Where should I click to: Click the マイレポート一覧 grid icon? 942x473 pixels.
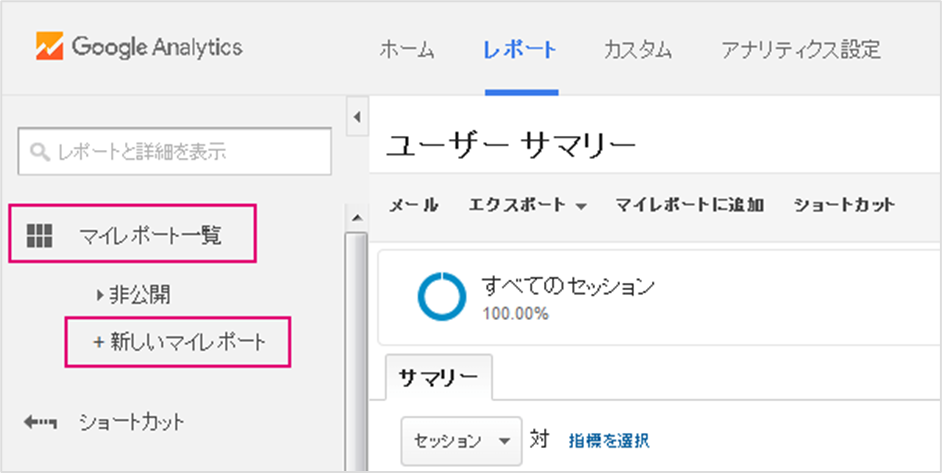[x=40, y=236]
